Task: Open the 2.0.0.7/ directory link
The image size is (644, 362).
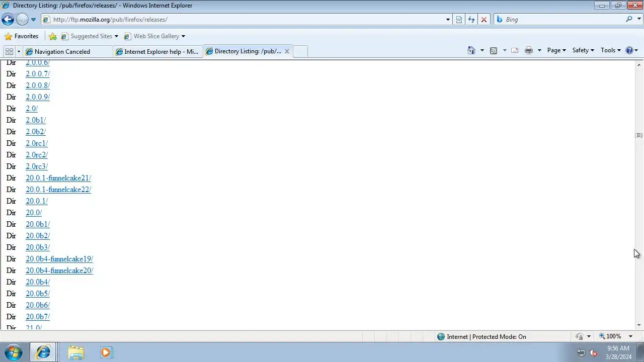Action: (x=38, y=74)
